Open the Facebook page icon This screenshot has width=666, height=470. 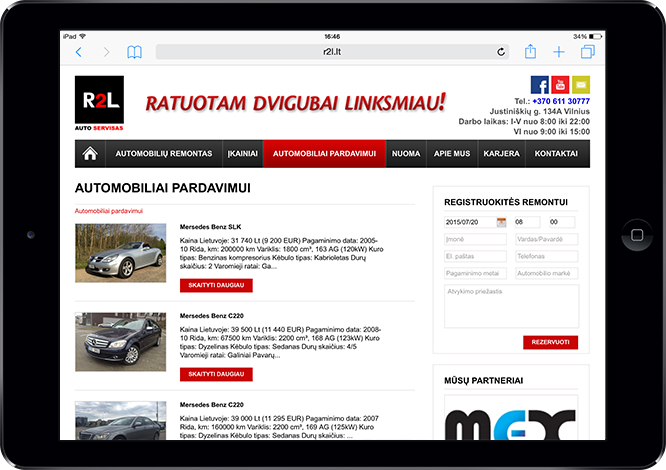click(x=540, y=85)
